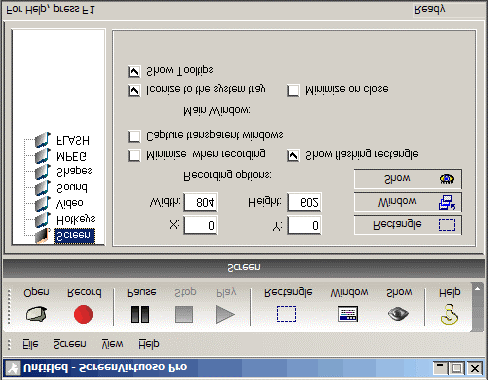488x380 pixels.
Task: Click the 'Main Window:' label
Action: 217,111
